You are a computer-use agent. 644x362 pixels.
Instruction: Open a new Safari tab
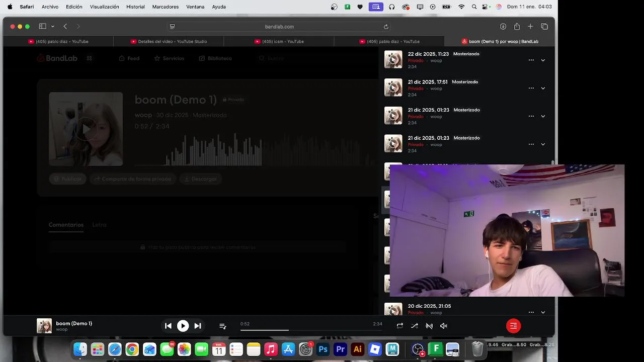[x=530, y=27]
